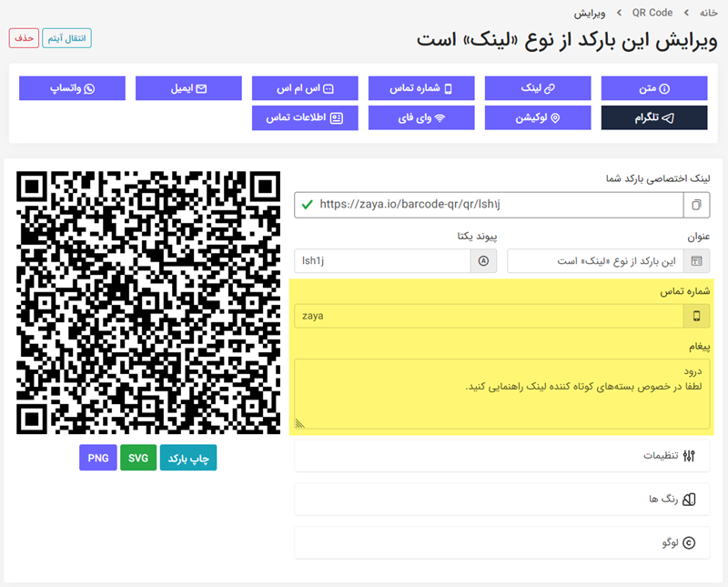Screen dimensions: 728x587
Task: Click the envelope icon on ایمیل
Action: tap(201, 88)
